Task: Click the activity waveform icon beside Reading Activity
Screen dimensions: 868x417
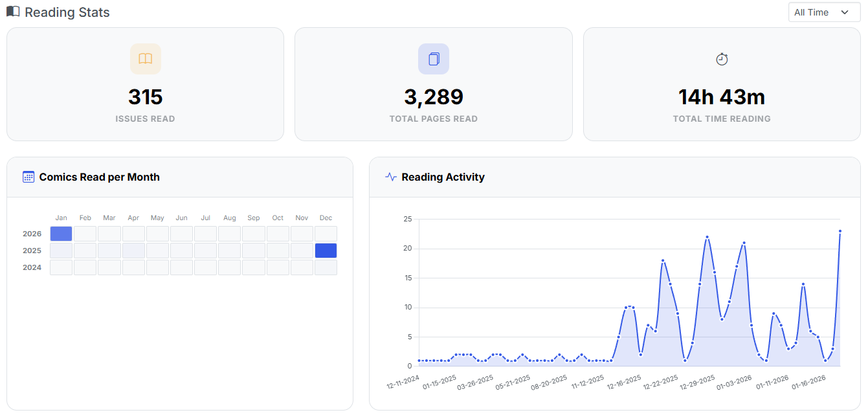Action: [x=389, y=177]
